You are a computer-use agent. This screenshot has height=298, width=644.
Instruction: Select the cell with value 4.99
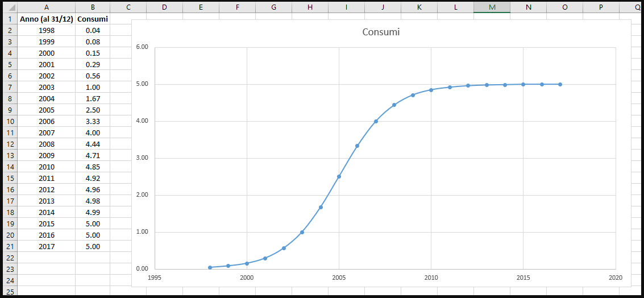[93, 213]
